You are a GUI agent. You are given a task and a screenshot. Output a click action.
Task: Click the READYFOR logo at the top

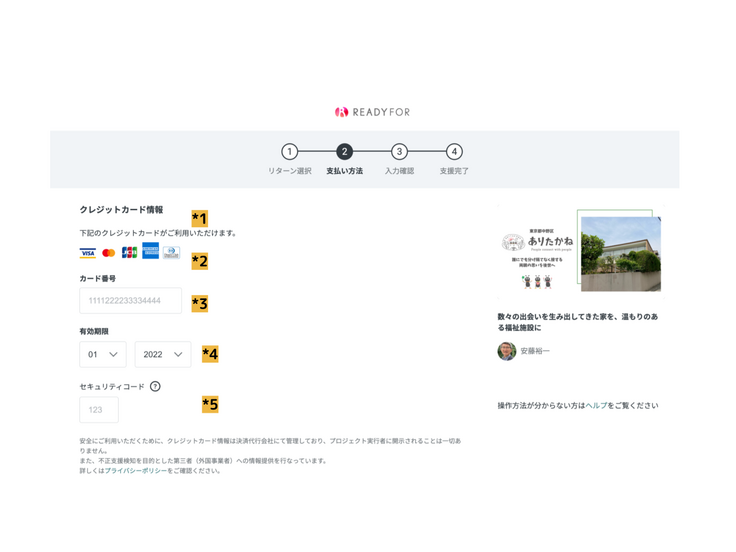click(372, 112)
